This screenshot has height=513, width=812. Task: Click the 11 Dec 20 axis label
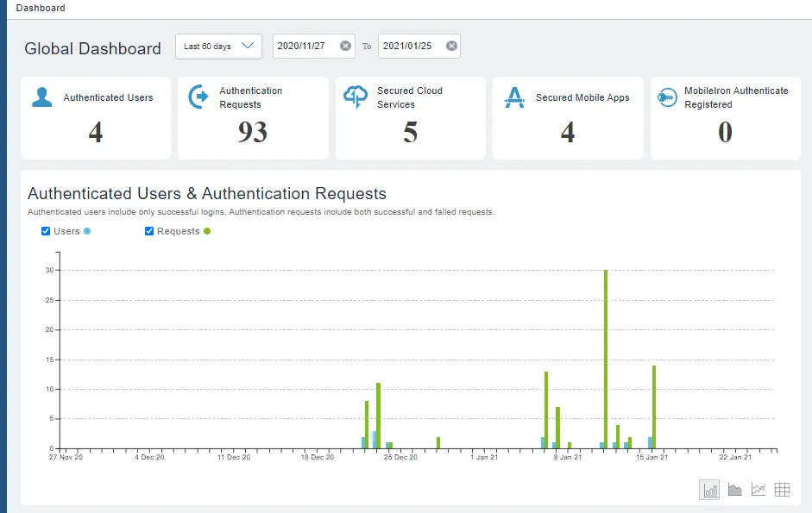tap(234, 457)
